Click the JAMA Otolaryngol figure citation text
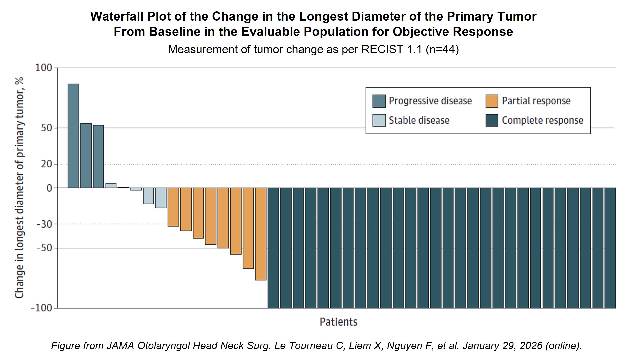 click(317, 346)
